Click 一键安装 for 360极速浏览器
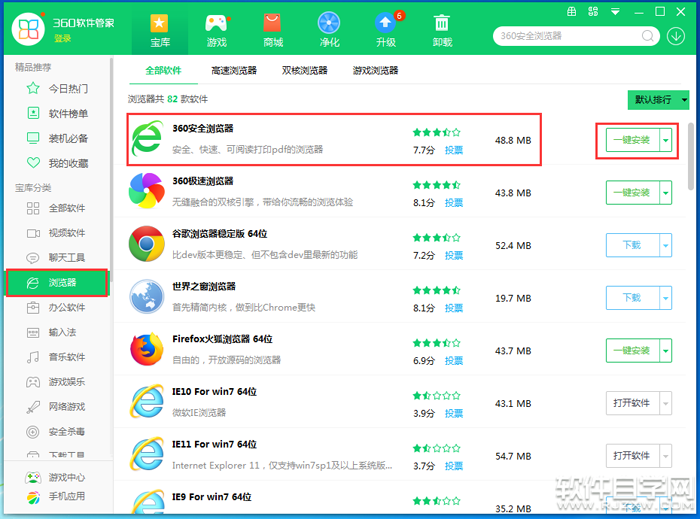The height and width of the screenshot is (519, 700). [633, 193]
